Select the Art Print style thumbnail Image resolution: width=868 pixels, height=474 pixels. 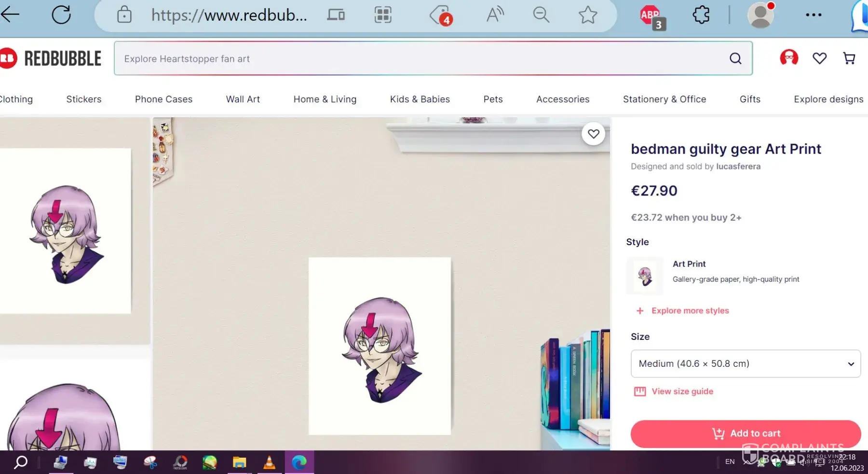pos(645,276)
